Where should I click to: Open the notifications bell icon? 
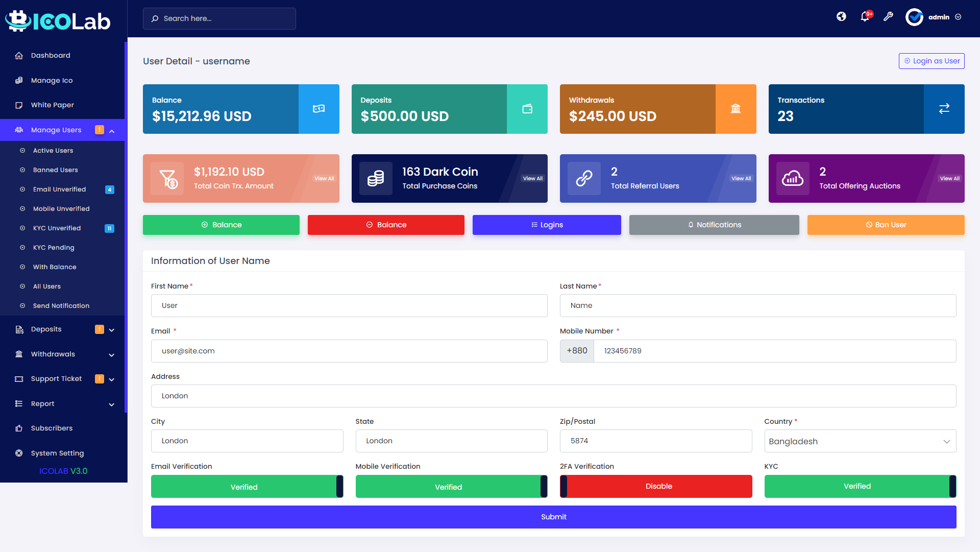coord(865,17)
